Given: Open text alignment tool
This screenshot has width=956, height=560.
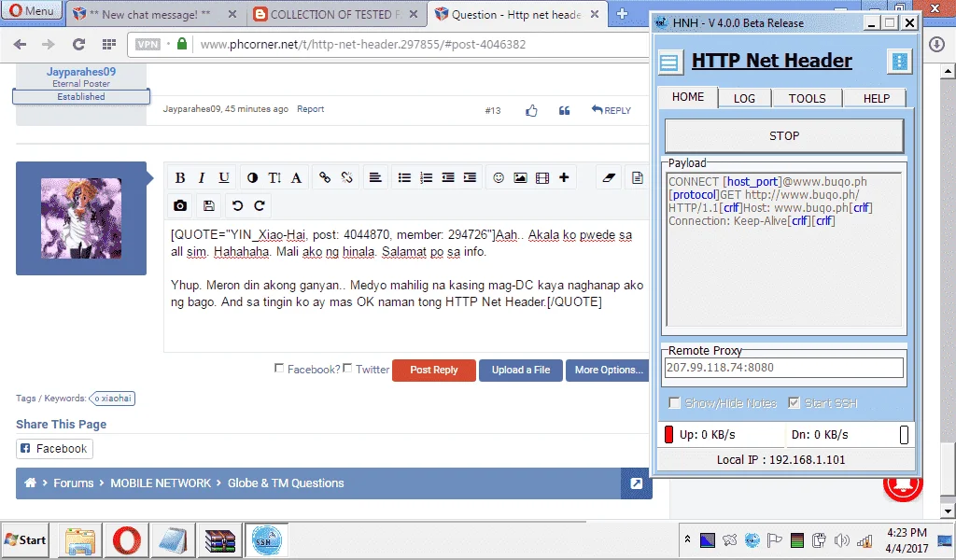Looking at the screenshot, I should point(375,178).
